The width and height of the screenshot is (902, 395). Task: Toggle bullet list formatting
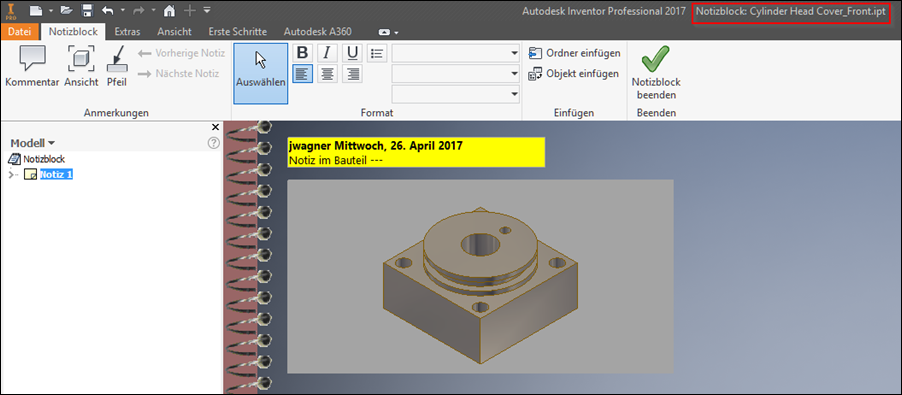[x=377, y=53]
